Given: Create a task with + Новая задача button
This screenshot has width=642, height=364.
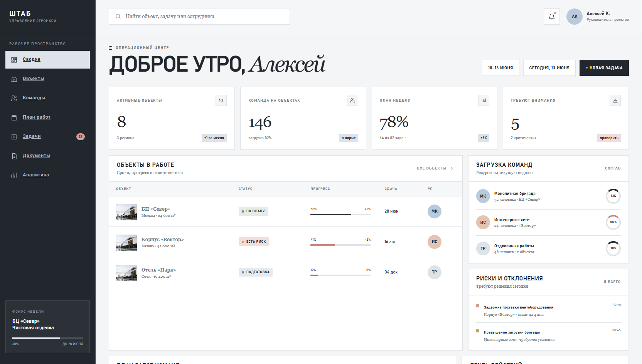Looking at the screenshot, I should (x=604, y=68).
